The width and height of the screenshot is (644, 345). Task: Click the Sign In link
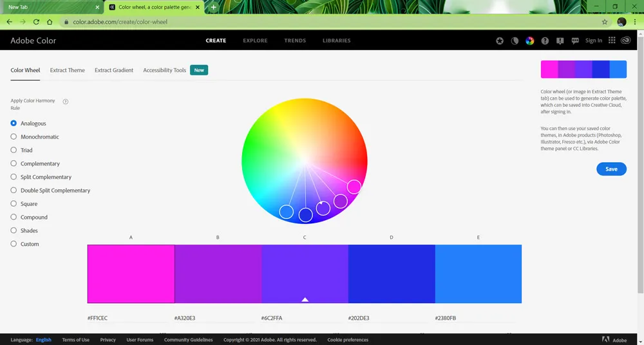[594, 41]
